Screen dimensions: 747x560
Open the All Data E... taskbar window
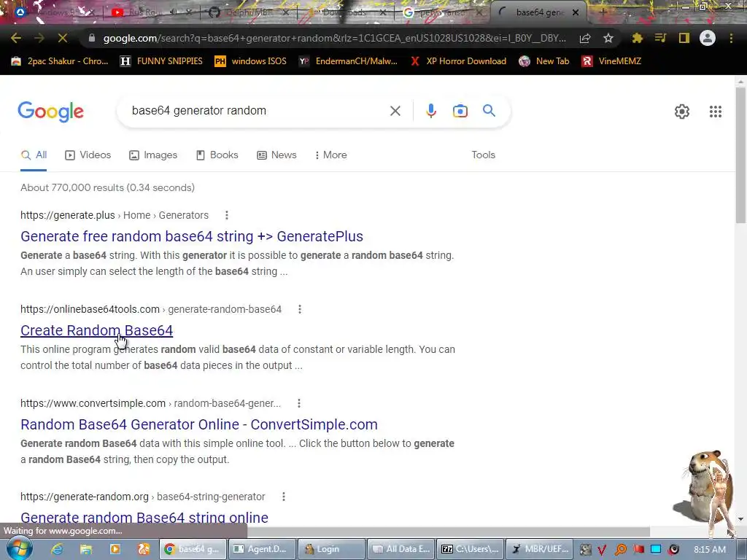tap(401, 549)
